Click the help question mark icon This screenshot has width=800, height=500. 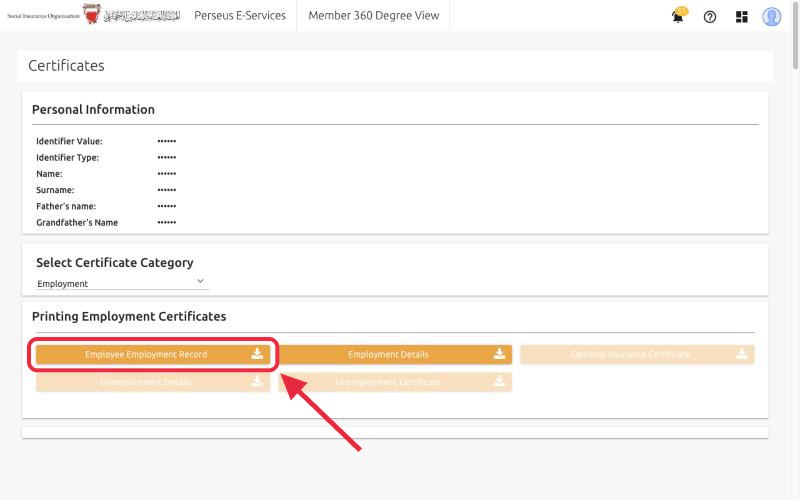click(x=710, y=17)
